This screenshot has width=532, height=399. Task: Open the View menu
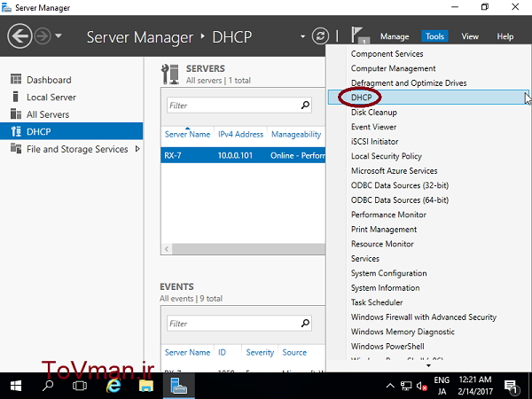point(470,36)
